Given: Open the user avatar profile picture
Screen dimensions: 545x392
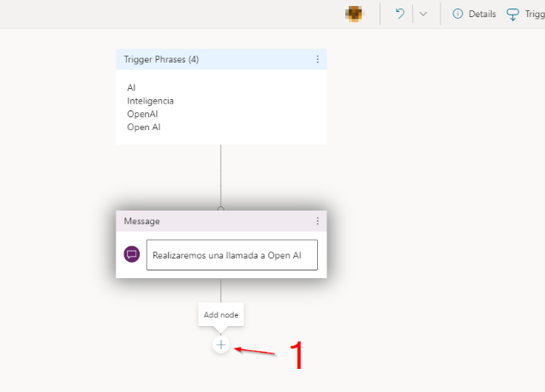Looking at the screenshot, I should [x=353, y=14].
